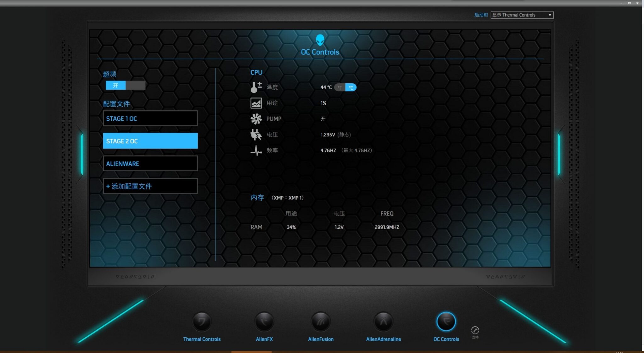
Task: Click the RAM usage percentage field
Action: coord(291,227)
